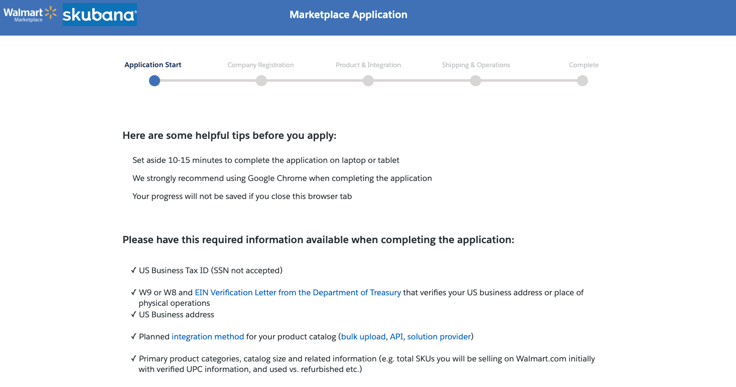Select the Product & Integration step circle
Screen dimensions: 736x387
click(x=368, y=81)
